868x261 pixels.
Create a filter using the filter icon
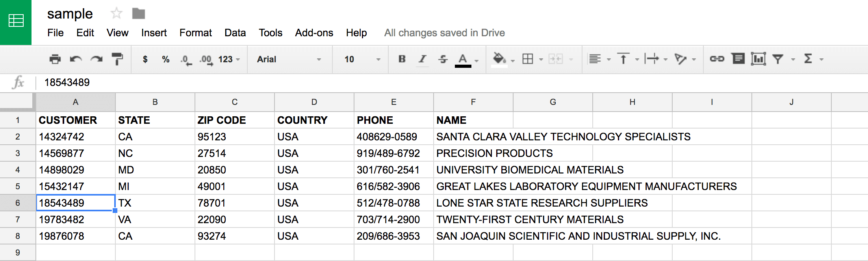pos(778,59)
